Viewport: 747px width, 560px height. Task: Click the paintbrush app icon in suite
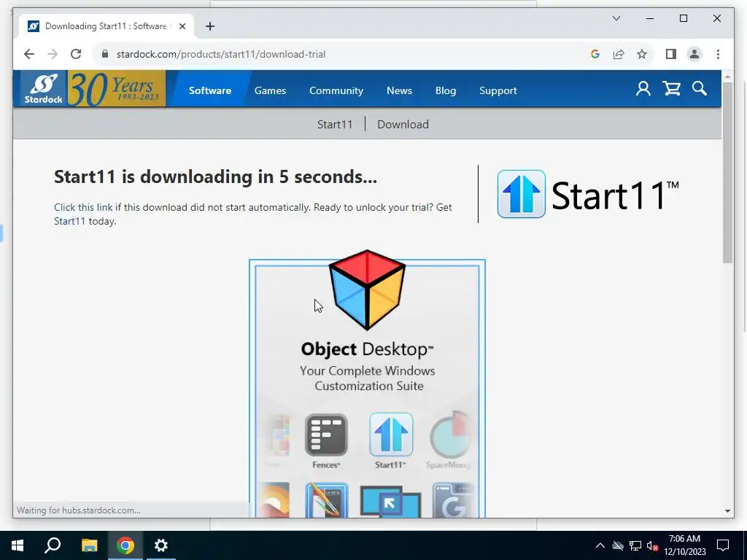(x=326, y=500)
